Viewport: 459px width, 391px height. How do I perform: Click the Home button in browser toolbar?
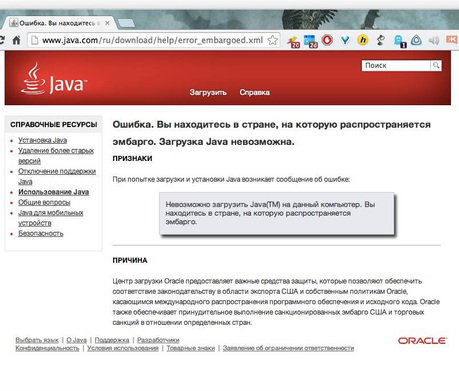(x=16, y=40)
